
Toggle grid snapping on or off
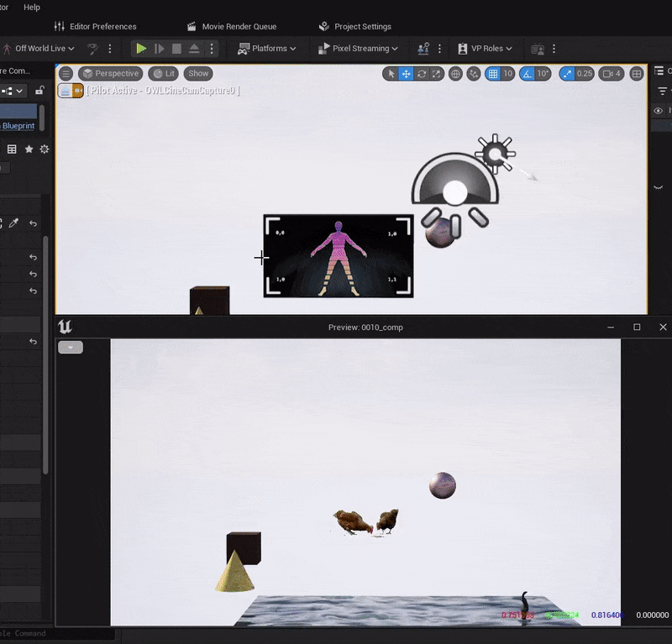click(x=493, y=74)
